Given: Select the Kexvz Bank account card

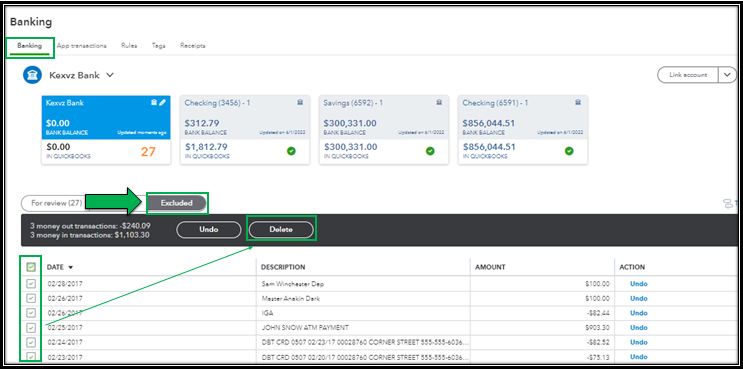Looking at the screenshot, I should tap(106, 129).
